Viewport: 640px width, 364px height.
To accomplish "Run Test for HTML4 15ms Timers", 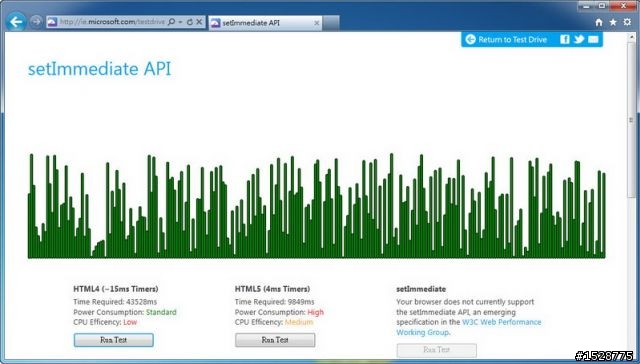I will point(113,340).
